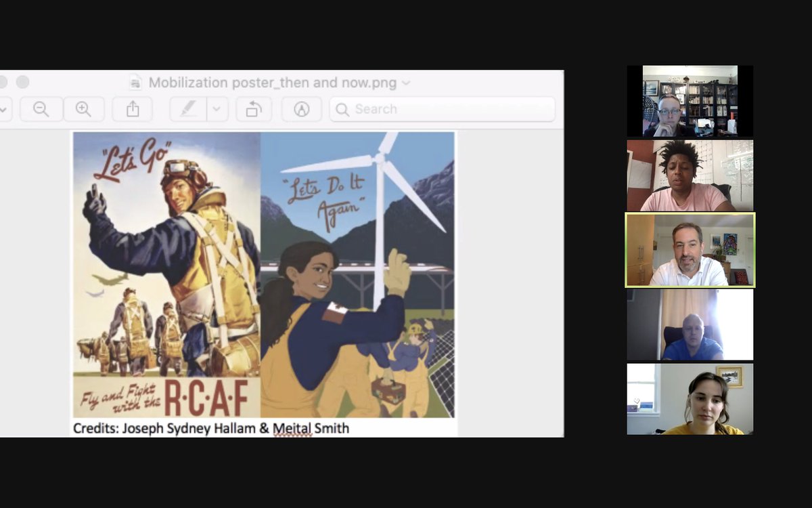Viewport: 812px width, 508px height.
Task: Open the highlight pen options dropdown
Action: click(x=217, y=109)
